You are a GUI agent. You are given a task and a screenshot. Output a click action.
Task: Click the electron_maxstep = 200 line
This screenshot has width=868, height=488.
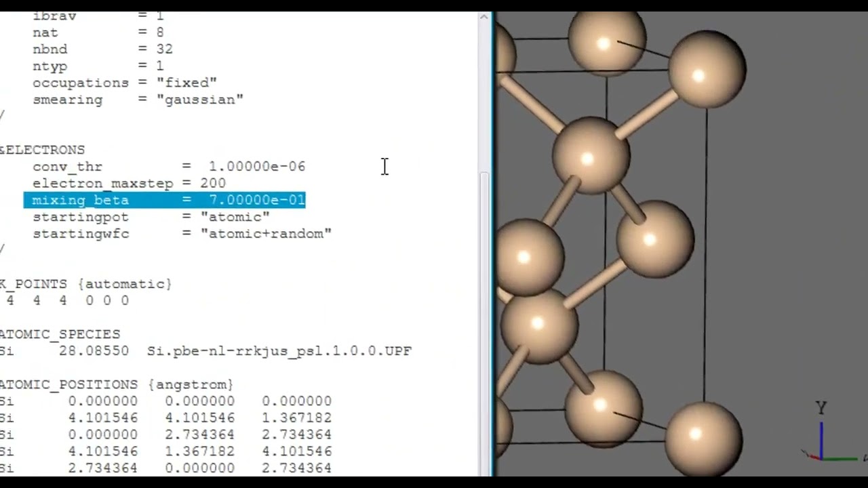click(x=129, y=183)
